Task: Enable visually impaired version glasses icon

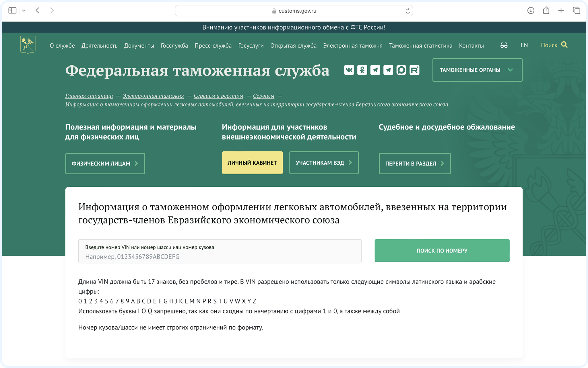Action: point(504,45)
